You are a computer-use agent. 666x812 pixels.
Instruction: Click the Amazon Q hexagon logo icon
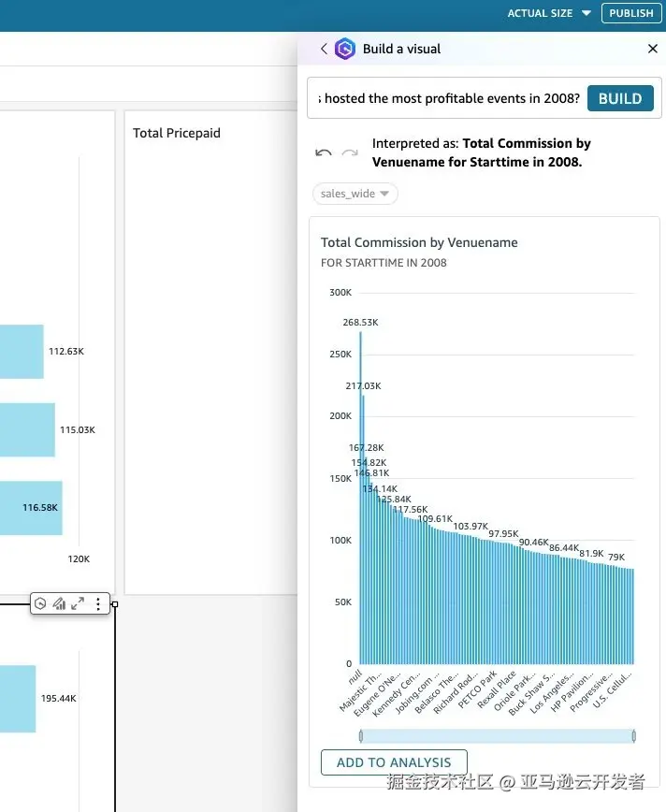point(345,49)
